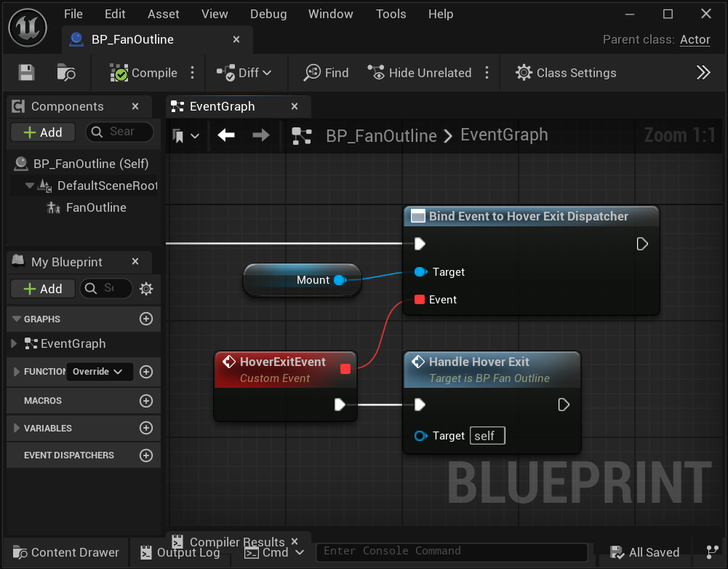Open the File menu
The width and height of the screenshot is (728, 569).
[x=73, y=14]
